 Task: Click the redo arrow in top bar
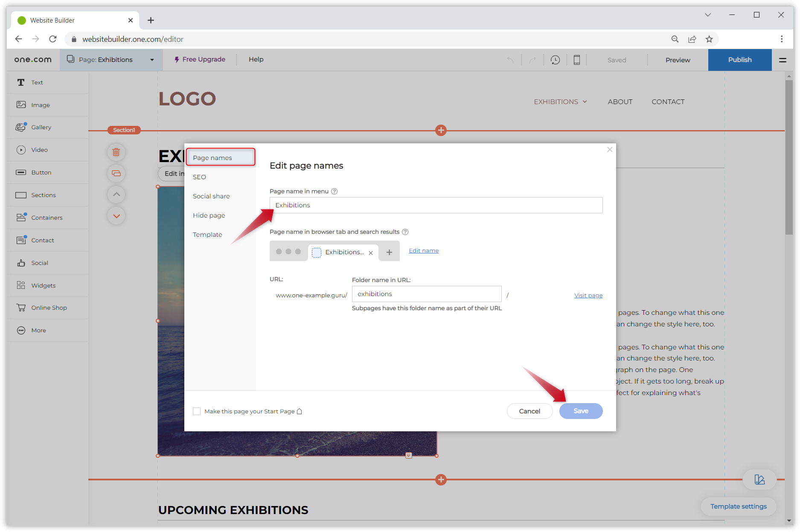[x=532, y=60]
